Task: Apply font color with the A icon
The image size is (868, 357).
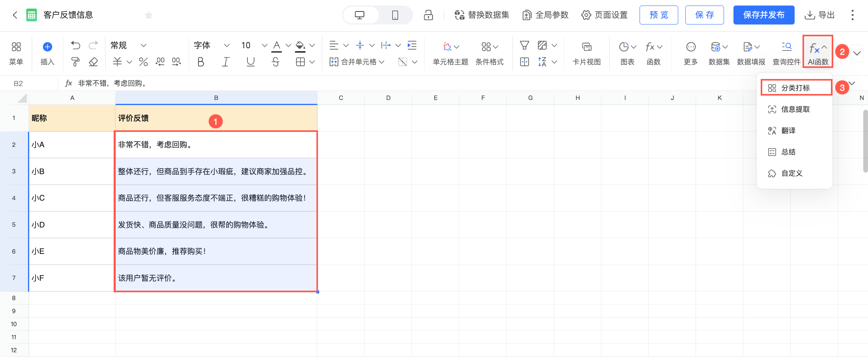Action: tap(277, 46)
